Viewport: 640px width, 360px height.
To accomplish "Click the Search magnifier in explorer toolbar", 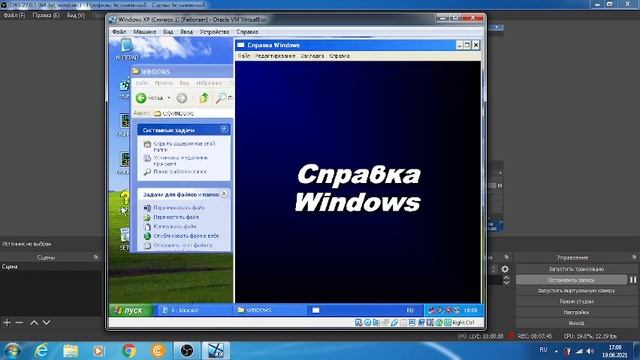I will pos(221,98).
